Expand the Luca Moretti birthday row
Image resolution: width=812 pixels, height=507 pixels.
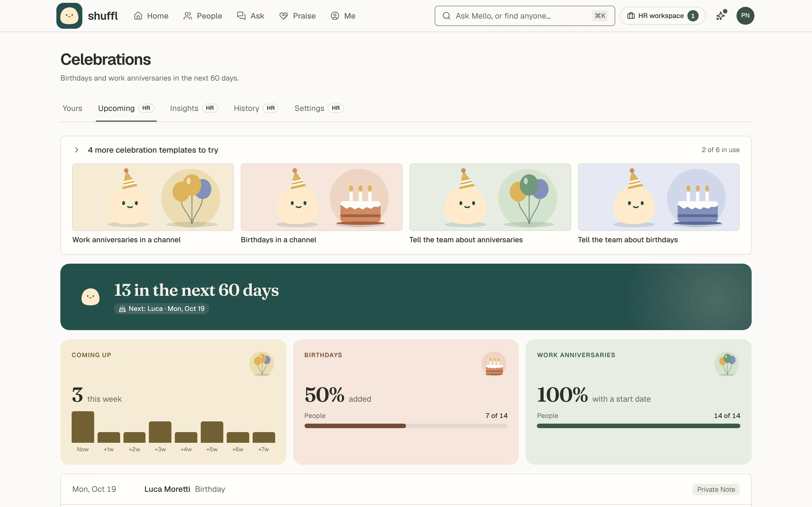pyautogui.click(x=406, y=489)
